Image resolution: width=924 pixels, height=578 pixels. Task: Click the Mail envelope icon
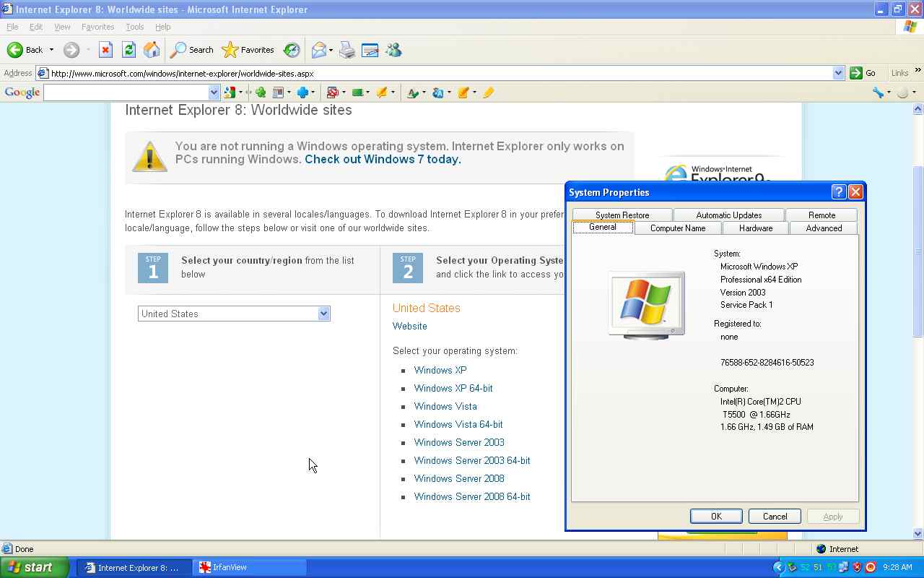pos(318,50)
